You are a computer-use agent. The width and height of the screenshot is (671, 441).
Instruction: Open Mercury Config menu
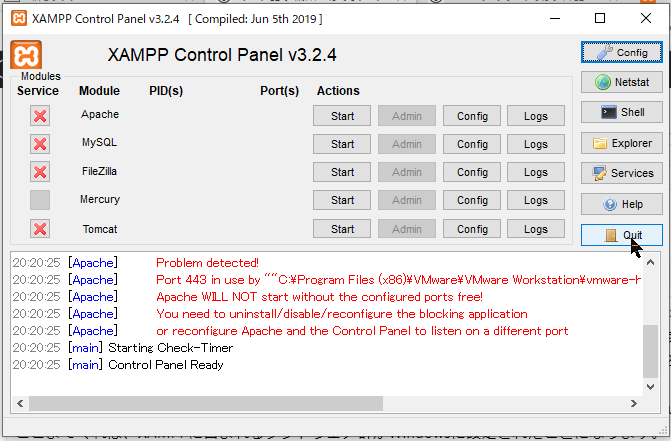pyautogui.click(x=472, y=200)
